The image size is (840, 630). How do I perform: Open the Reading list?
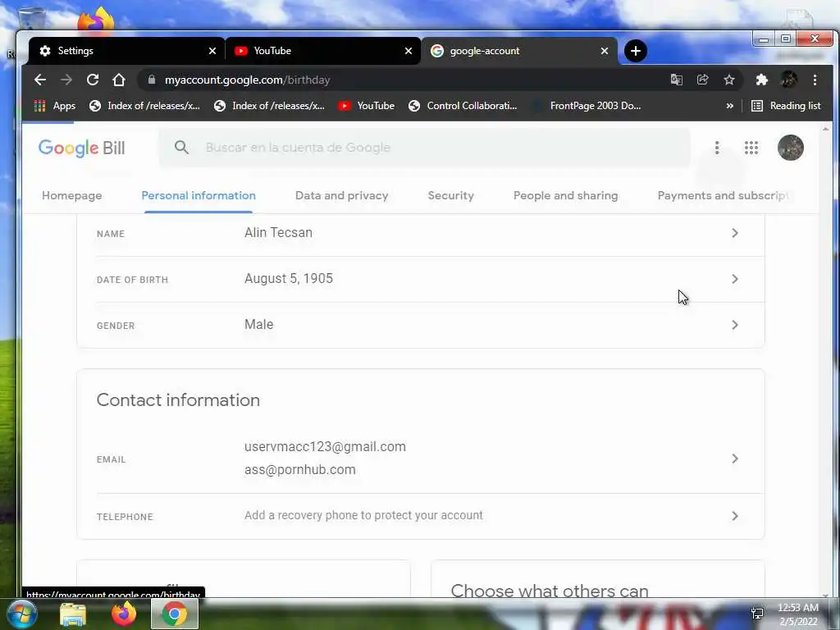pos(786,106)
